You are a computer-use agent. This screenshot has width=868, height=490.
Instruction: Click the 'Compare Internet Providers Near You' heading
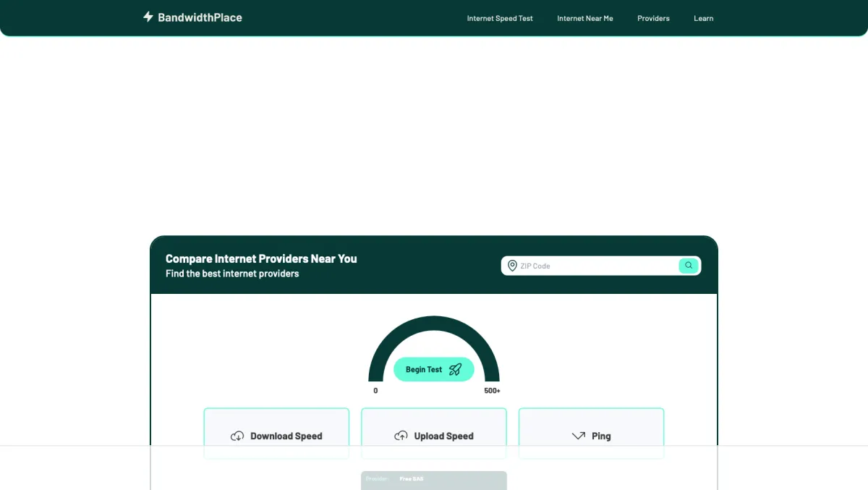click(x=261, y=258)
